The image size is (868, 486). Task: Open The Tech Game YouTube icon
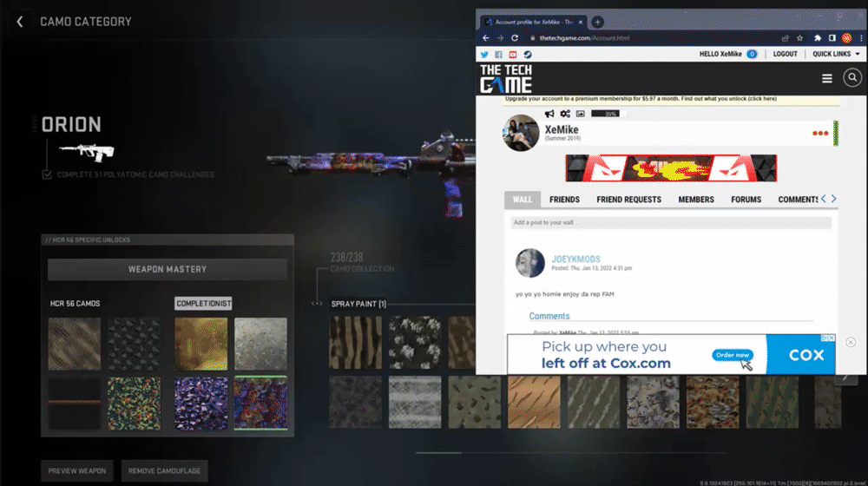click(x=513, y=55)
